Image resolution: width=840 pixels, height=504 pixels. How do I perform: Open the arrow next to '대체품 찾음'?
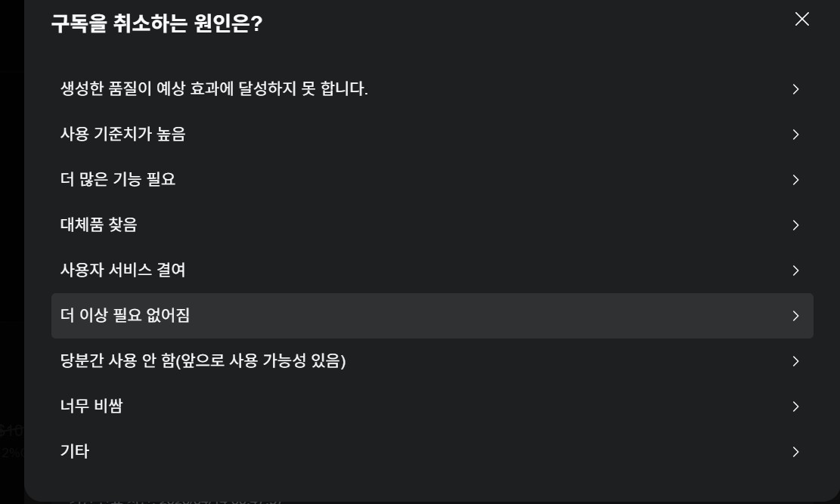point(795,225)
